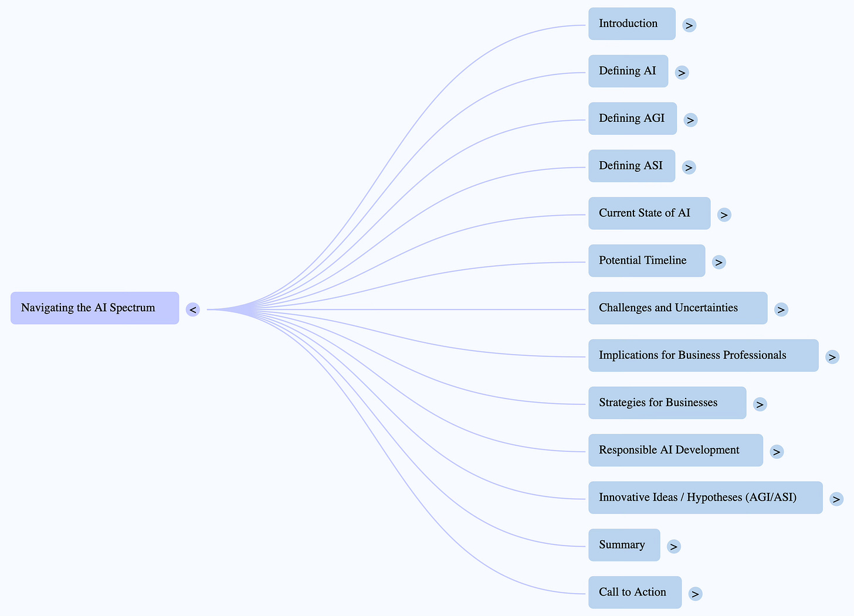The image size is (854, 616).
Task: Expand the Summary branch
Action: [x=673, y=546]
